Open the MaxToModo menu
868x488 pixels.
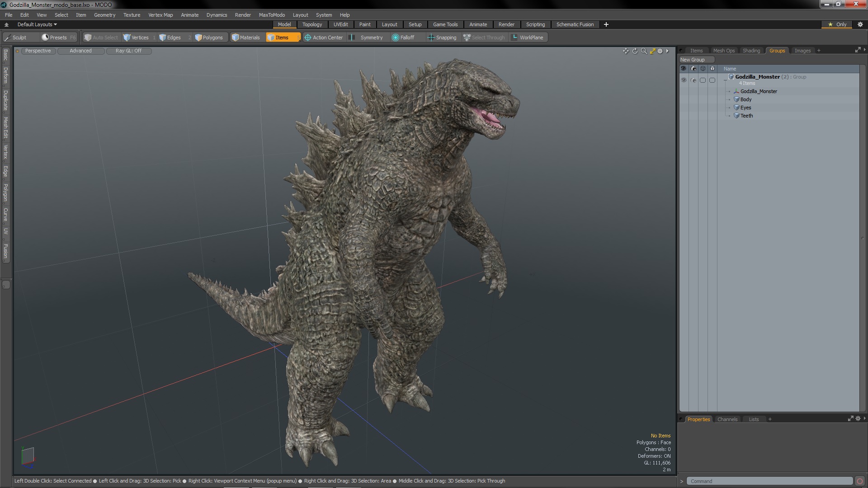point(272,15)
